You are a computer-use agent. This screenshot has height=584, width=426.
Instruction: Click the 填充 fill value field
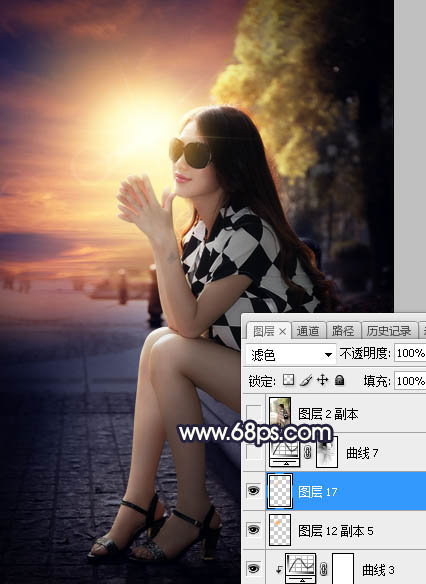[410, 381]
